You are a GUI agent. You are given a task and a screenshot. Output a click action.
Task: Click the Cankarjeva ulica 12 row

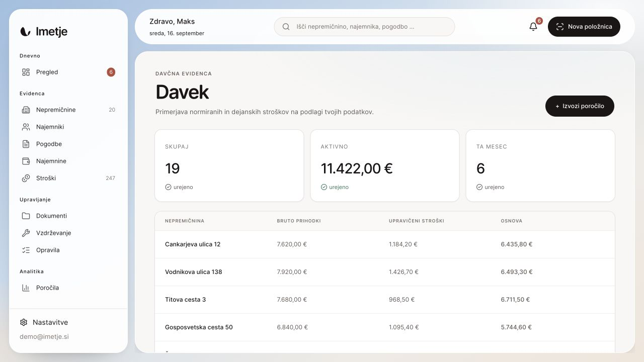385,244
